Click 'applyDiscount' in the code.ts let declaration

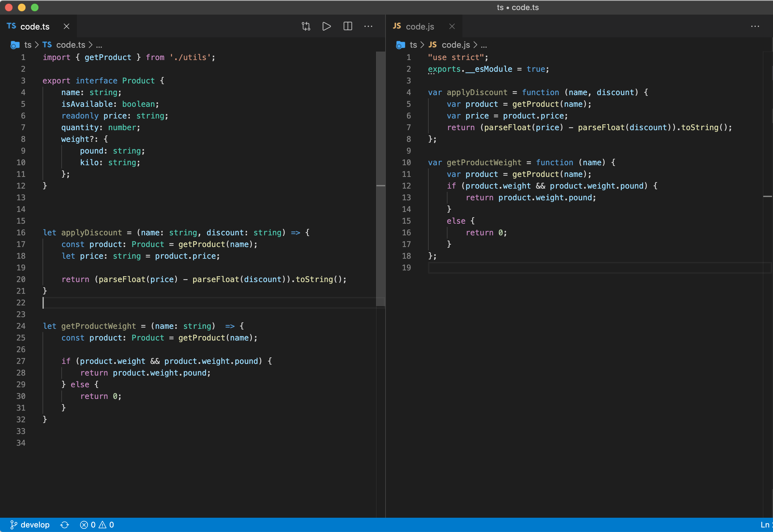tap(92, 233)
